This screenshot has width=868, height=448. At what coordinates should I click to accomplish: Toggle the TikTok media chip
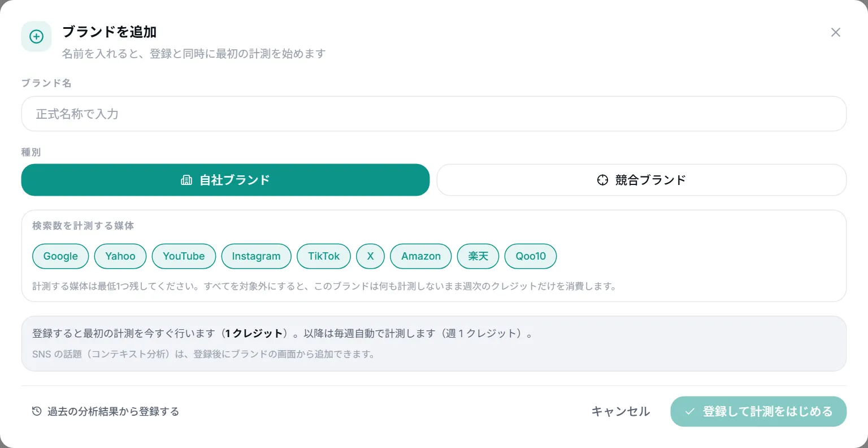[x=324, y=256]
